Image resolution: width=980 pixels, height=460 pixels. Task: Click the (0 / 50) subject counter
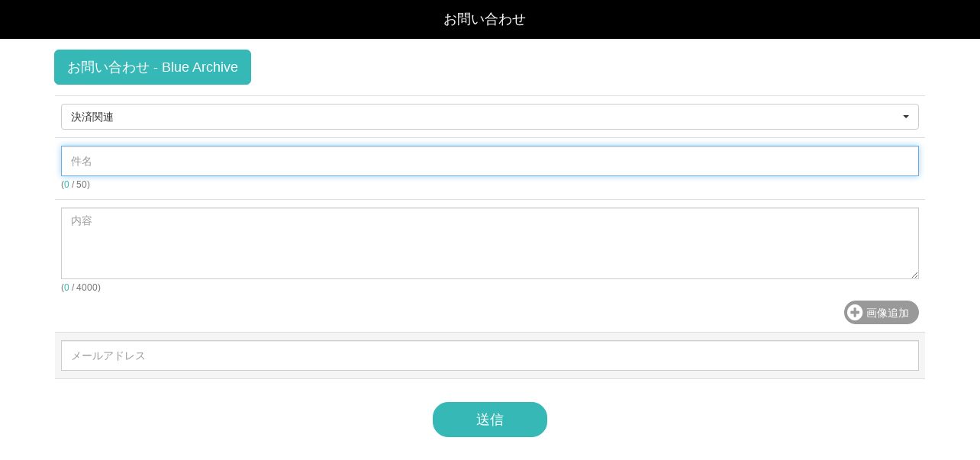[x=76, y=185]
